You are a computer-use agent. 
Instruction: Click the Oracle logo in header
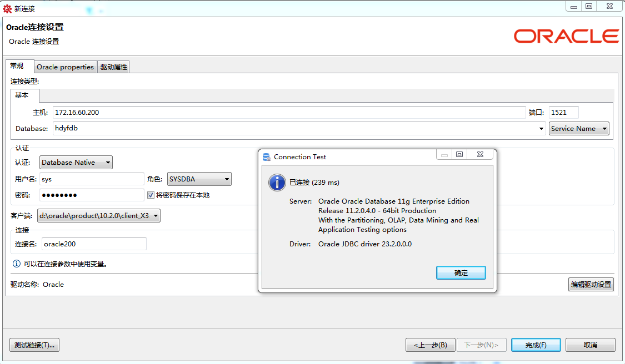click(566, 36)
